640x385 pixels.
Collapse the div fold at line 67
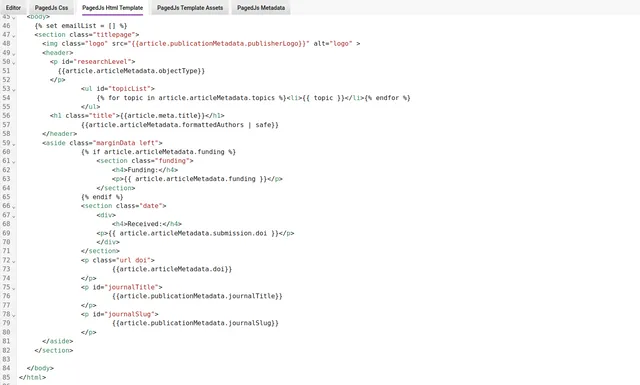pyautogui.click(x=14, y=216)
